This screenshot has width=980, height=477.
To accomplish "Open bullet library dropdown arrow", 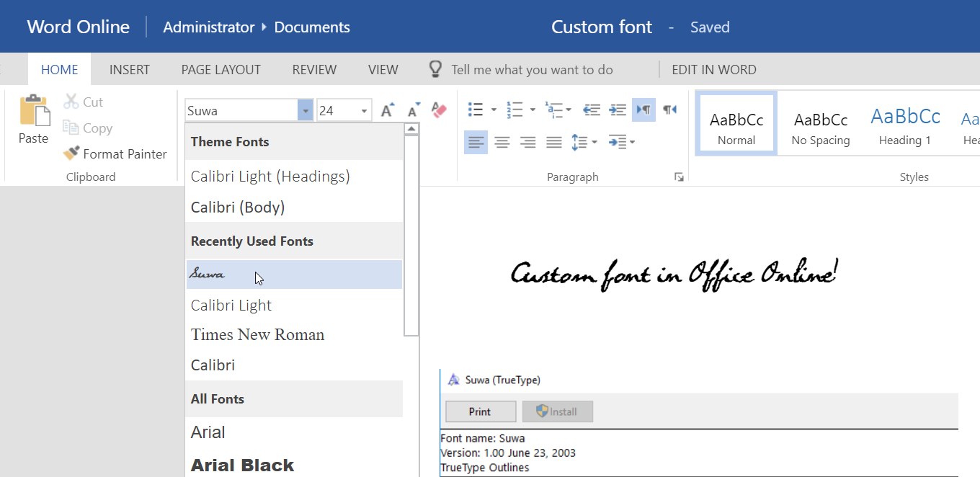I will click(x=494, y=110).
